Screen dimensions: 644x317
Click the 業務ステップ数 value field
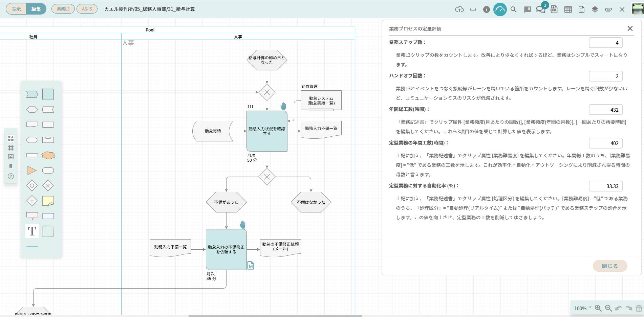pyautogui.click(x=606, y=43)
